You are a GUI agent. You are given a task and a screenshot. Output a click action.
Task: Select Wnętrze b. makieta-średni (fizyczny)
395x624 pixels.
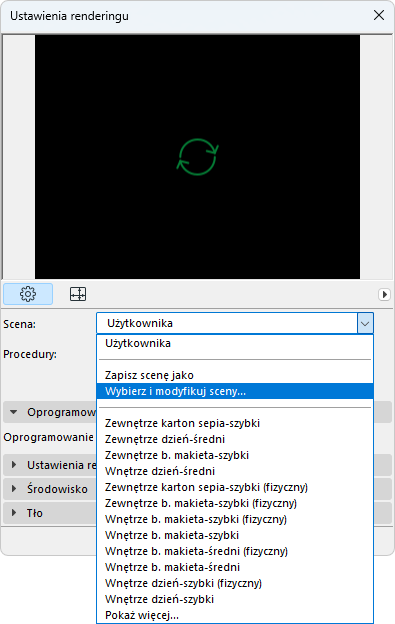click(235, 551)
